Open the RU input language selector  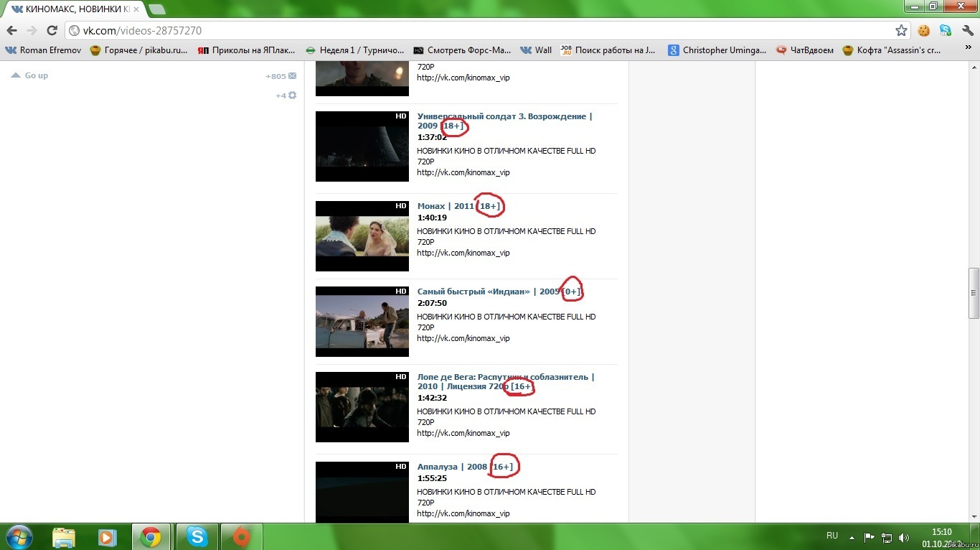pyautogui.click(x=832, y=536)
